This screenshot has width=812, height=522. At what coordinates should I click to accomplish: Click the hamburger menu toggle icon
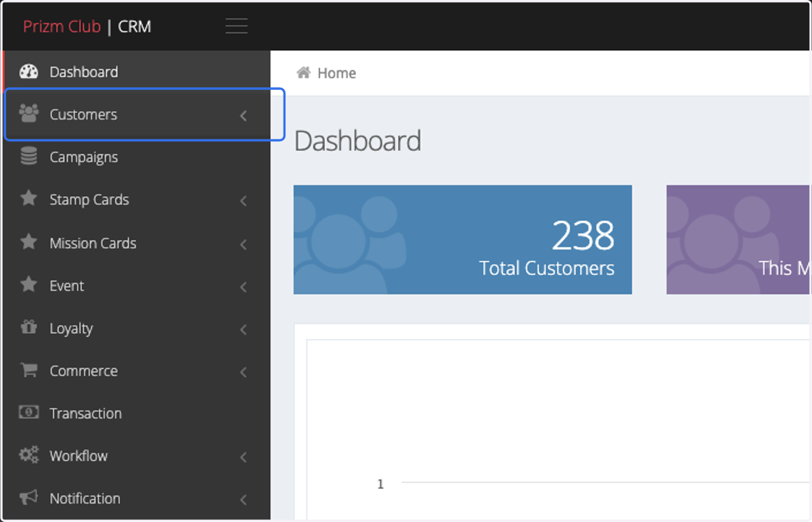(x=236, y=26)
